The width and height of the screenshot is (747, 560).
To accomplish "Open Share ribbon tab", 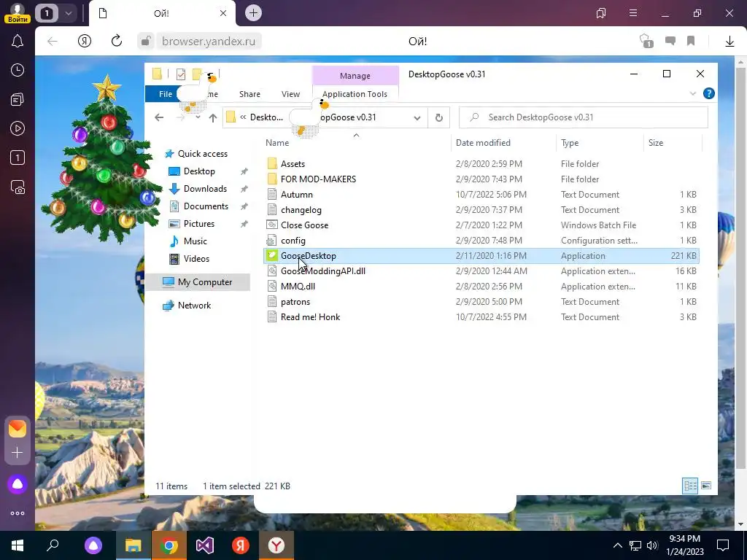I will pos(249,94).
